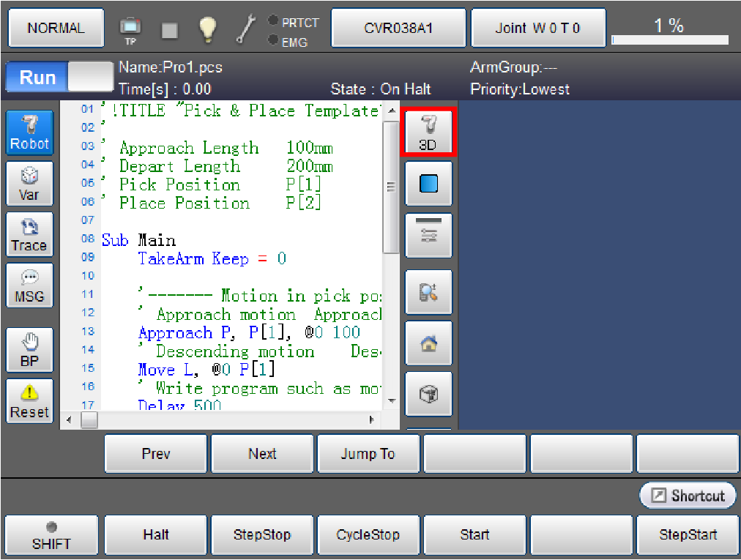The height and width of the screenshot is (560, 741).
Task: Open the sliders settings panel icon
Action: coord(428,234)
